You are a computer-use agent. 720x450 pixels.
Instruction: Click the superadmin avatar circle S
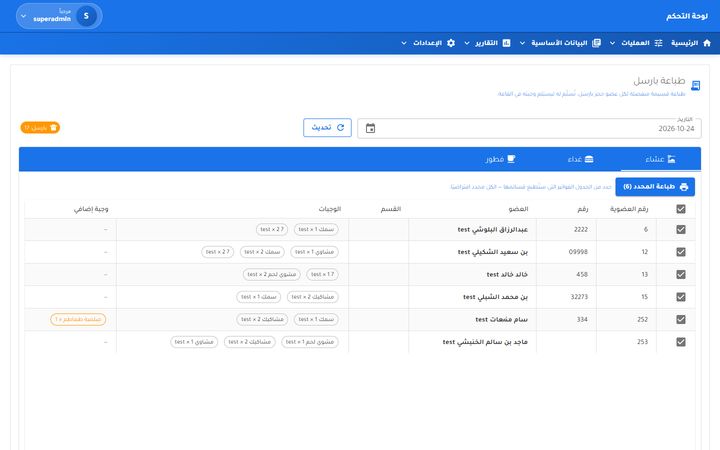[x=86, y=16]
